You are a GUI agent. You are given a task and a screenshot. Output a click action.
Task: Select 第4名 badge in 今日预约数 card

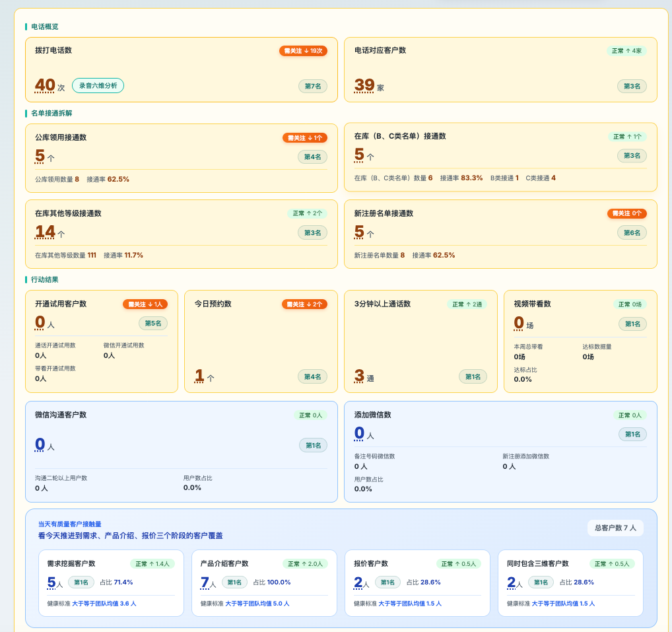(312, 377)
